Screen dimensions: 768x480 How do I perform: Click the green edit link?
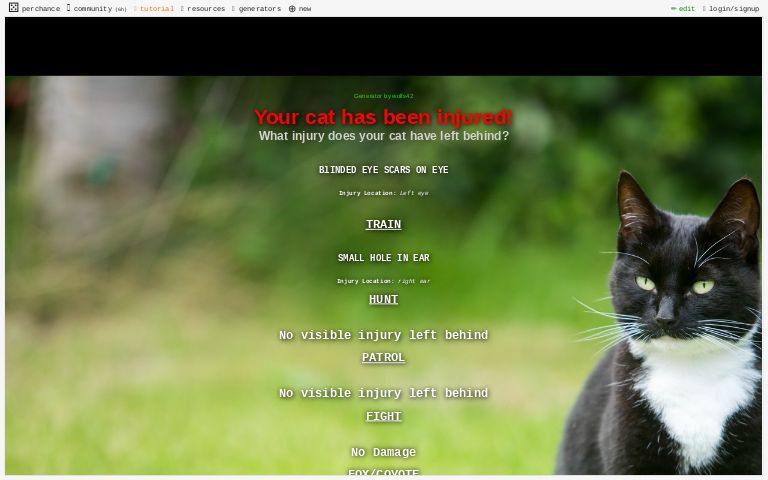(x=687, y=8)
